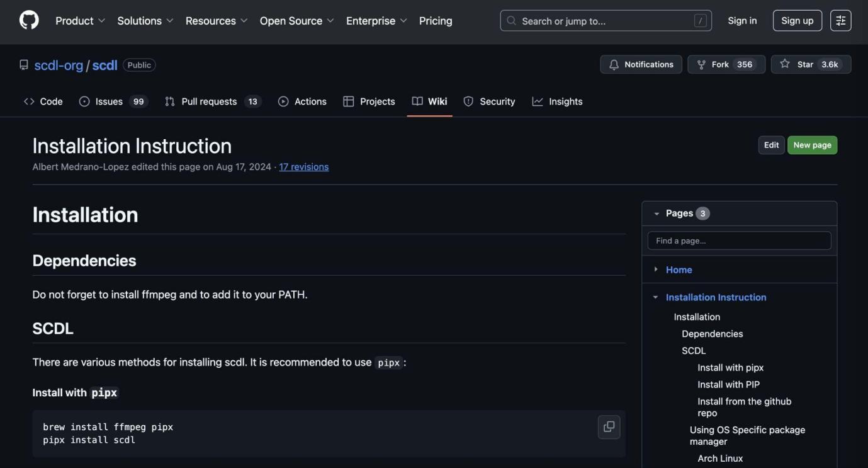
Task: Click the Dependencies heading
Action: point(84,261)
